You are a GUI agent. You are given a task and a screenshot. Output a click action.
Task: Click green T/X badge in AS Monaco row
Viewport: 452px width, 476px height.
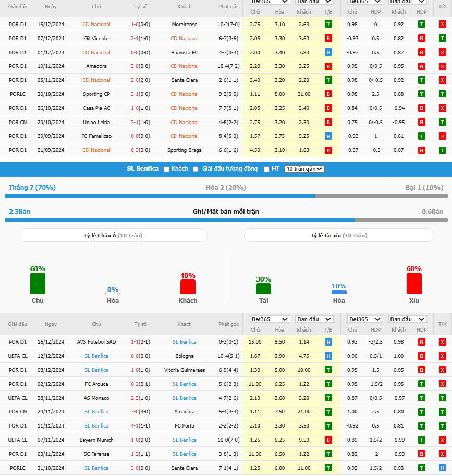click(442, 398)
